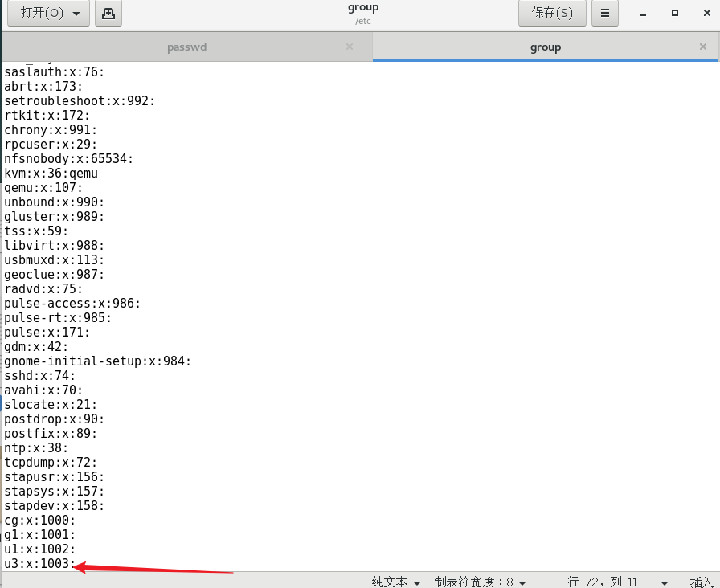Expand the arrow next to 打开(O)
Image resolution: width=720 pixels, height=588 pixels.
76,13
